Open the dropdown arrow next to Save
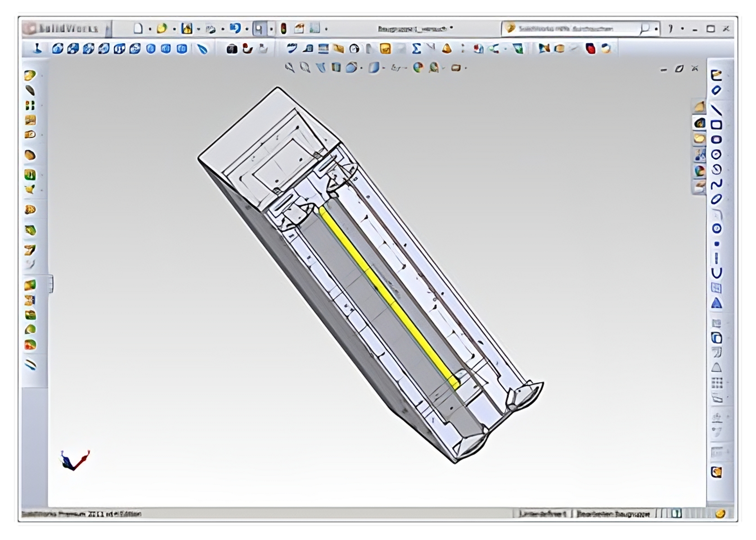The height and width of the screenshot is (540, 756). 198,29
